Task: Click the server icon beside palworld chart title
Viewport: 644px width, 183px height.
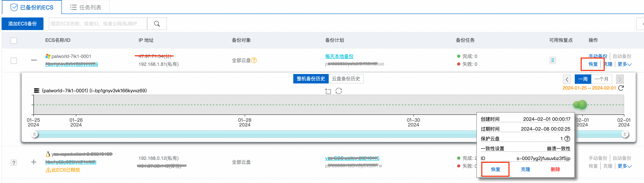Action: (37, 90)
